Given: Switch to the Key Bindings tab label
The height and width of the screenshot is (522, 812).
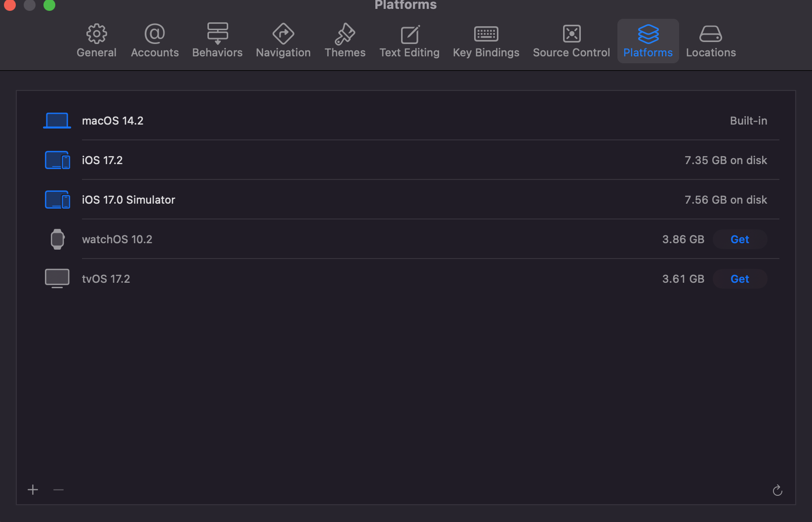Looking at the screenshot, I should 486,52.
